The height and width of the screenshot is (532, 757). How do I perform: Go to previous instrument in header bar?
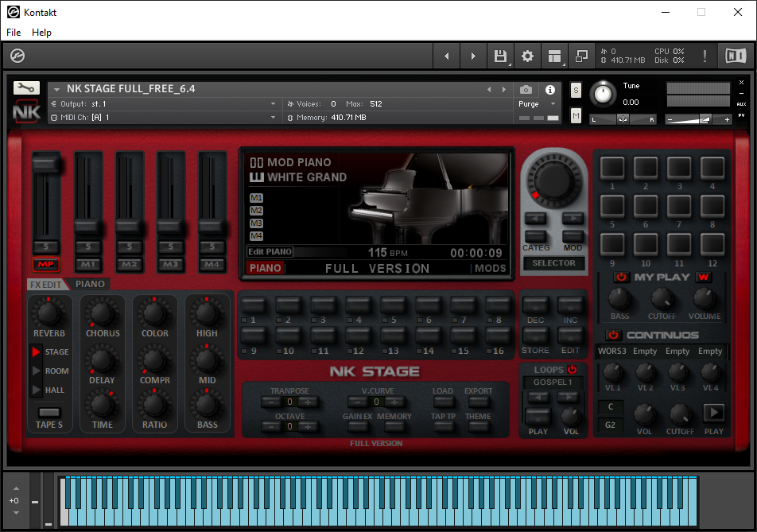pos(447,56)
